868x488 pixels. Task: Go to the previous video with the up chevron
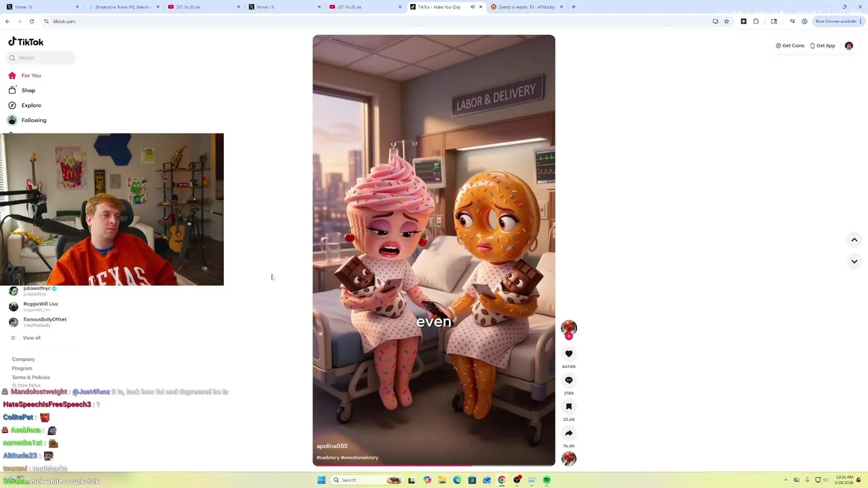[854, 240]
